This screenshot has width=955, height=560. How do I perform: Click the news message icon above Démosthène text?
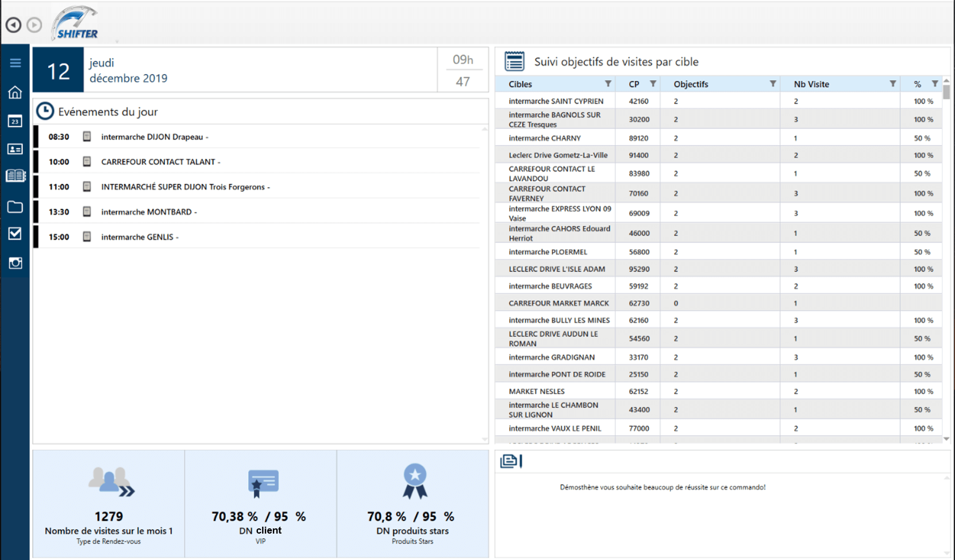point(511,461)
